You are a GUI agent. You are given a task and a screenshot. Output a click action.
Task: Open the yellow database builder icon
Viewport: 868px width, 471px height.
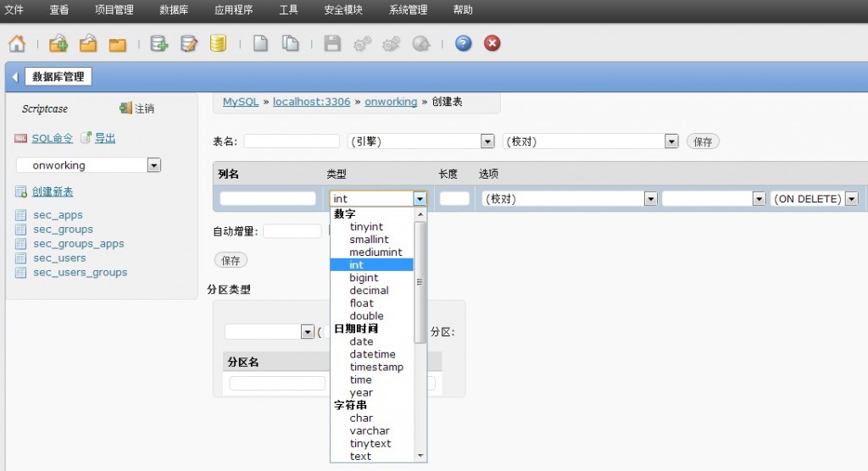pyautogui.click(x=218, y=43)
